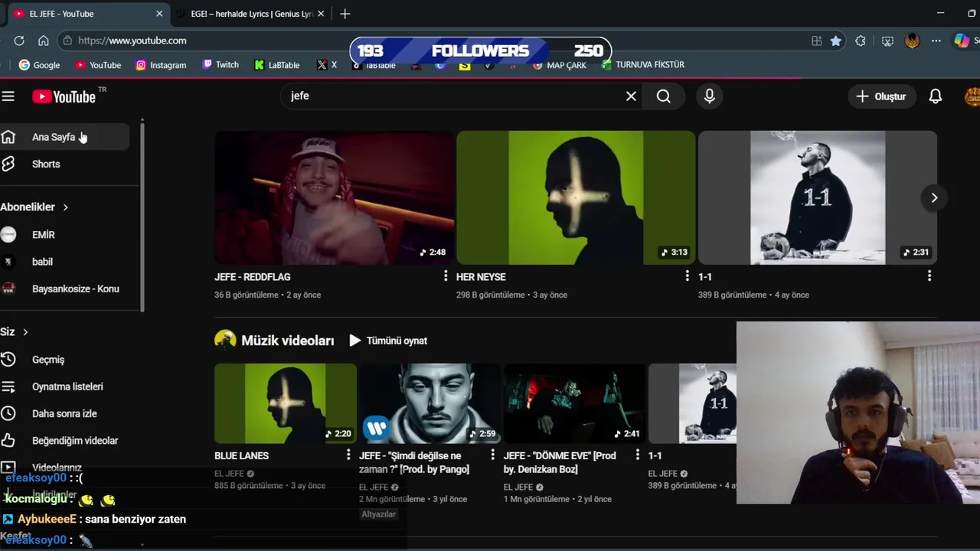Open the Twitch bookmark
The height and width of the screenshot is (551, 980).
[x=220, y=65]
